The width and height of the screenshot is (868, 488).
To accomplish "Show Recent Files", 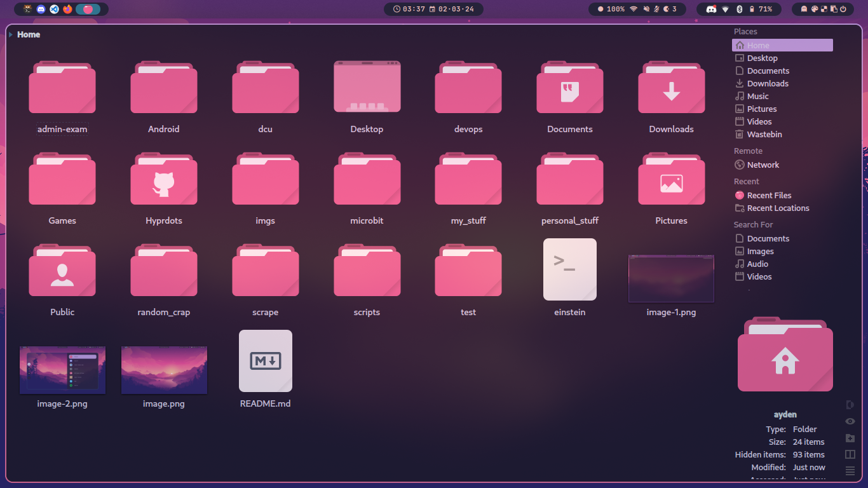I will [782, 195].
